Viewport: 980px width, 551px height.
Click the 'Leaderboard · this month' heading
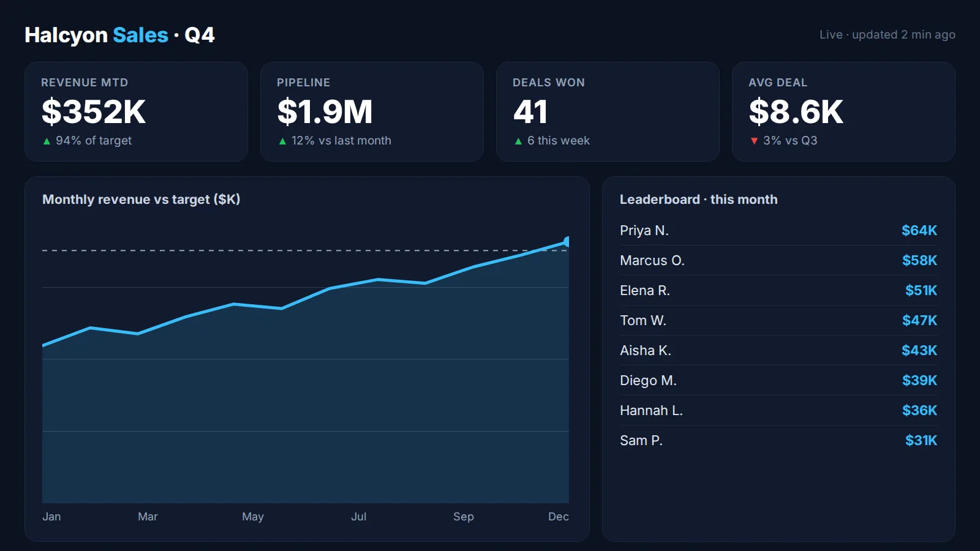(x=698, y=200)
